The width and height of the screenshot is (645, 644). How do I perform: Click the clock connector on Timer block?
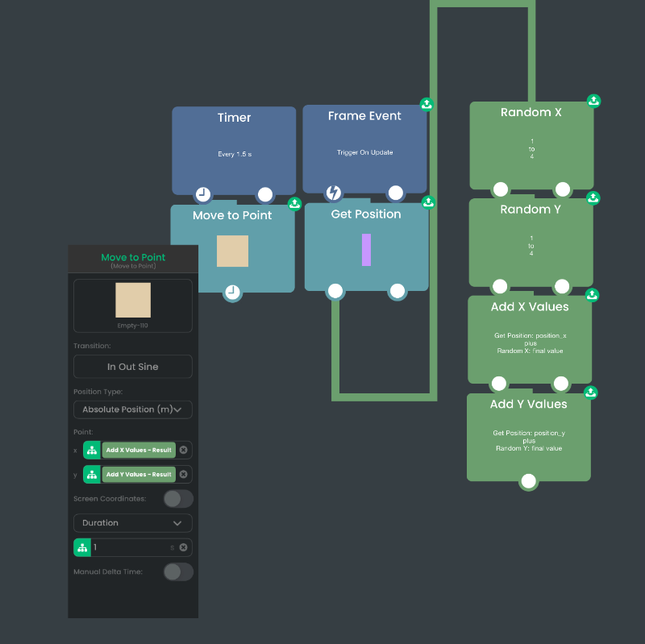point(203,194)
